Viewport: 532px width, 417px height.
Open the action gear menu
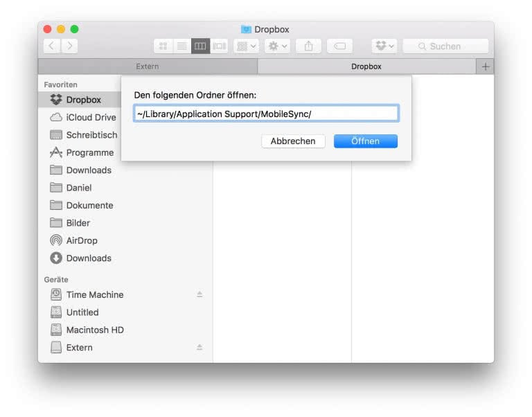(277, 46)
